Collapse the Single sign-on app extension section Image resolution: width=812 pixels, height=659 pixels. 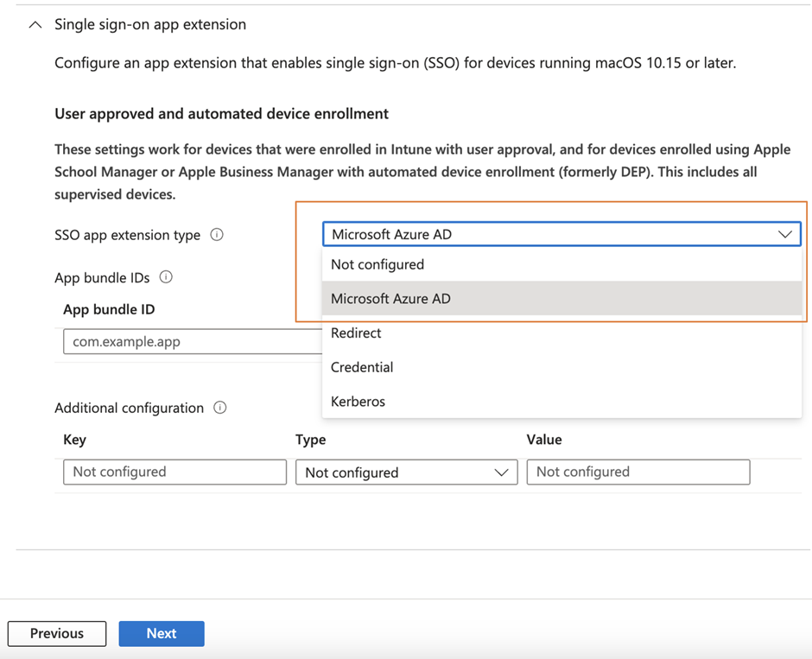tap(35, 25)
